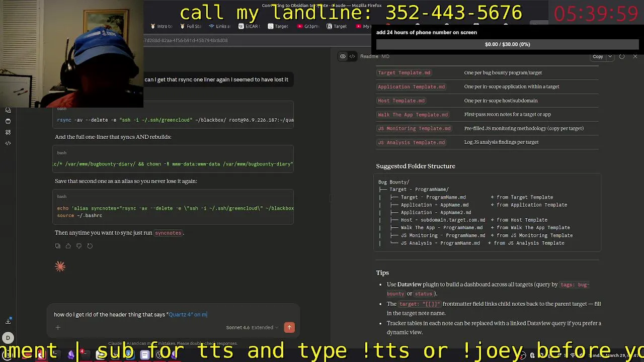Close the Readme artifact panel

click(635, 56)
